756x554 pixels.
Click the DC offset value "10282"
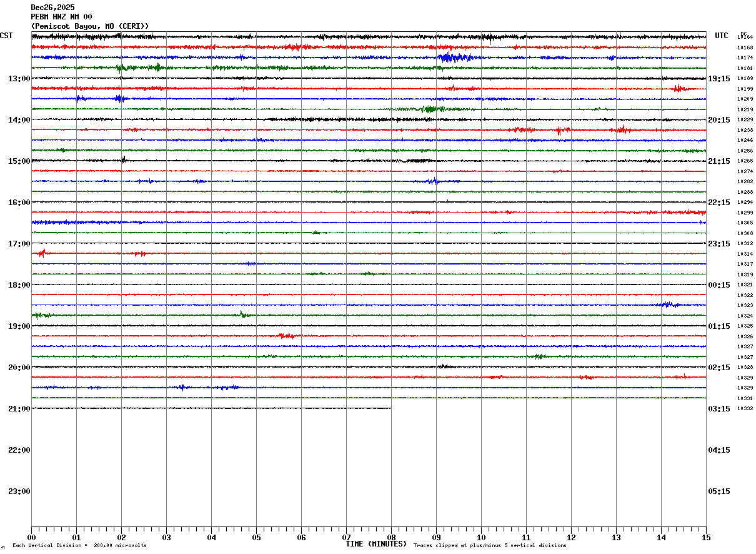[x=745, y=182]
